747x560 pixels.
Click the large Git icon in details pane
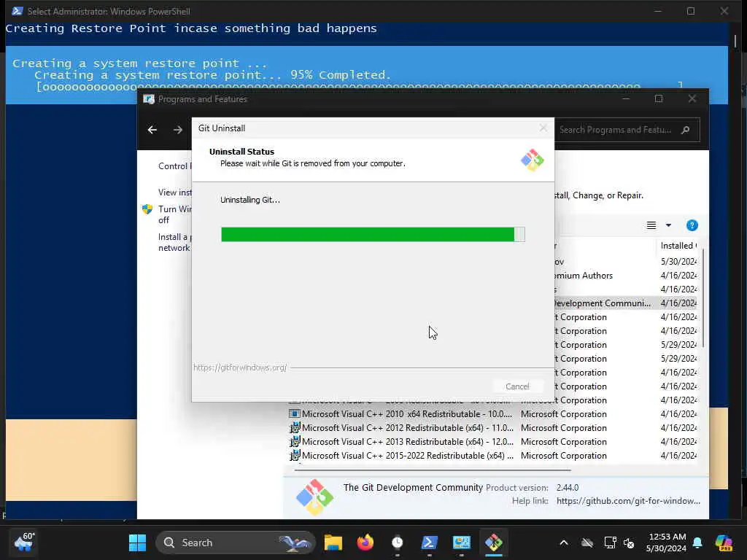click(x=314, y=497)
